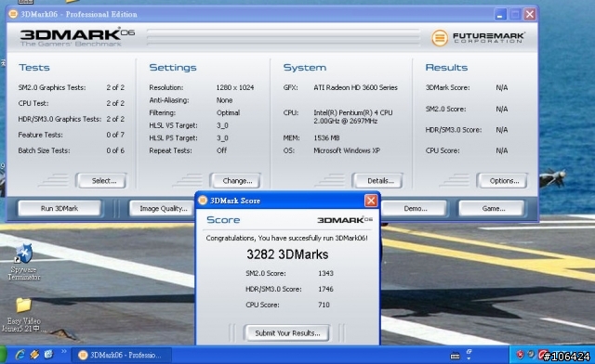The height and width of the screenshot is (364, 595).
Task: Open system Details
Action: click(x=377, y=181)
